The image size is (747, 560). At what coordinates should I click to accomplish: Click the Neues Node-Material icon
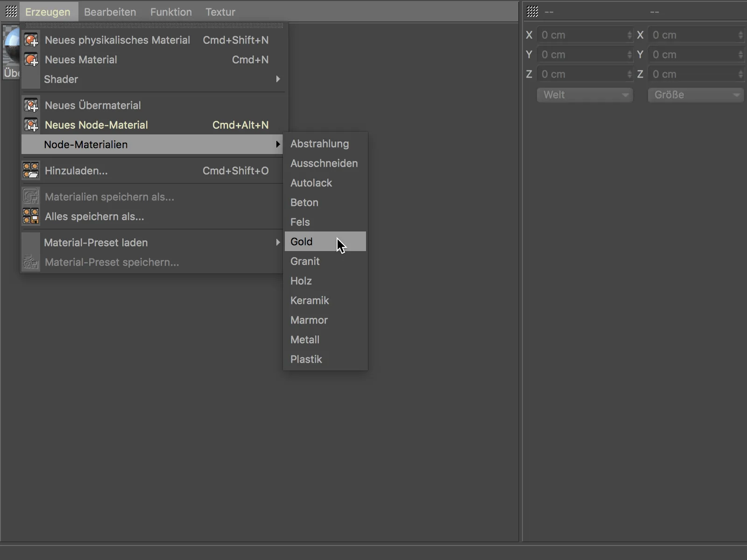(x=31, y=125)
